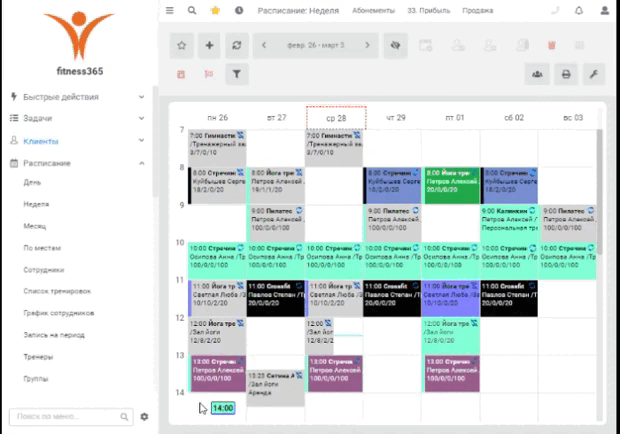The height and width of the screenshot is (434, 620).
Task: Open График сотрудников item
Action: click(59, 313)
